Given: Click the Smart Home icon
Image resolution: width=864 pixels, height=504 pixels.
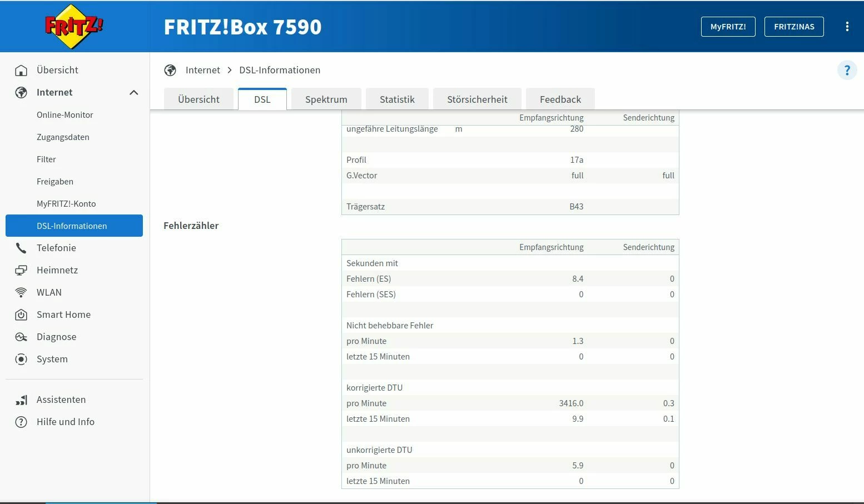Looking at the screenshot, I should 21,315.
